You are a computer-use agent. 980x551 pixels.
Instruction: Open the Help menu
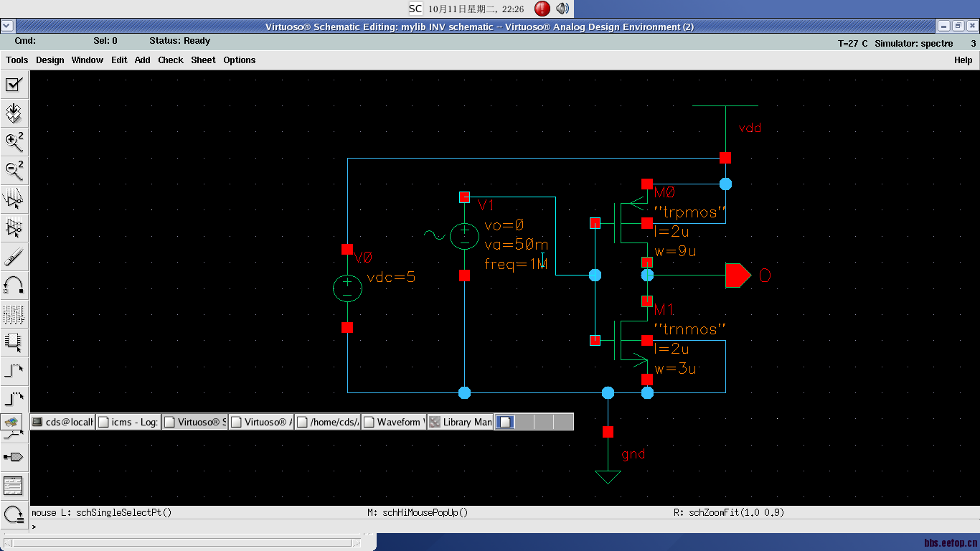(963, 60)
